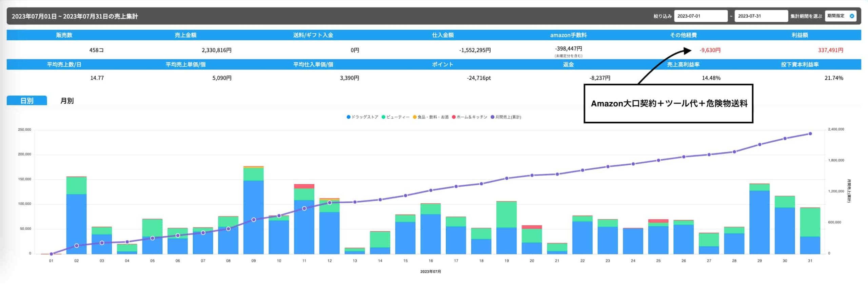Click the 2023年07月 axis label

pos(430,271)
